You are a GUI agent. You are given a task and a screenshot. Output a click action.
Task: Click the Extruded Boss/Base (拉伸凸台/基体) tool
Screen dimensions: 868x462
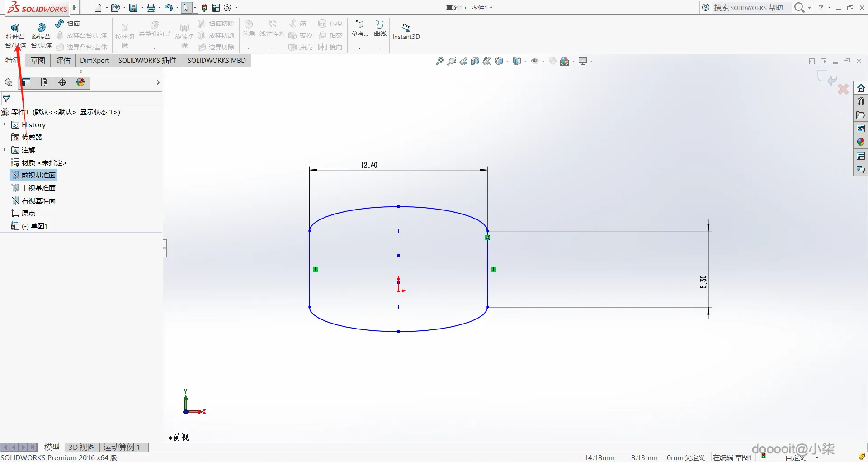pos(15,35)
